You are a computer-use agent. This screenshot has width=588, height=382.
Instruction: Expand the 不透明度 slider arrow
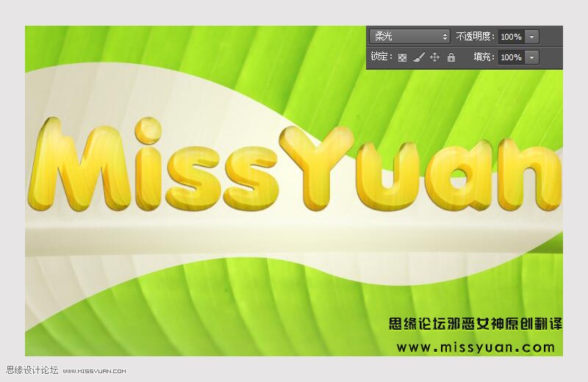coord(531,37)
